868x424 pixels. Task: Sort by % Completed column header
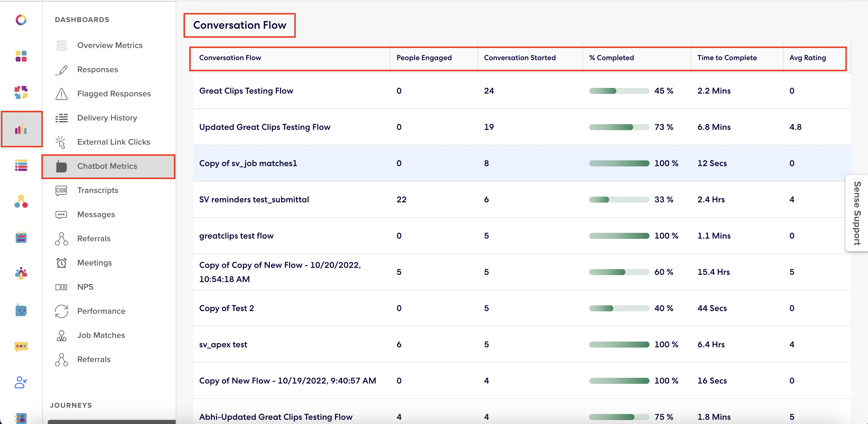(611, 58)
